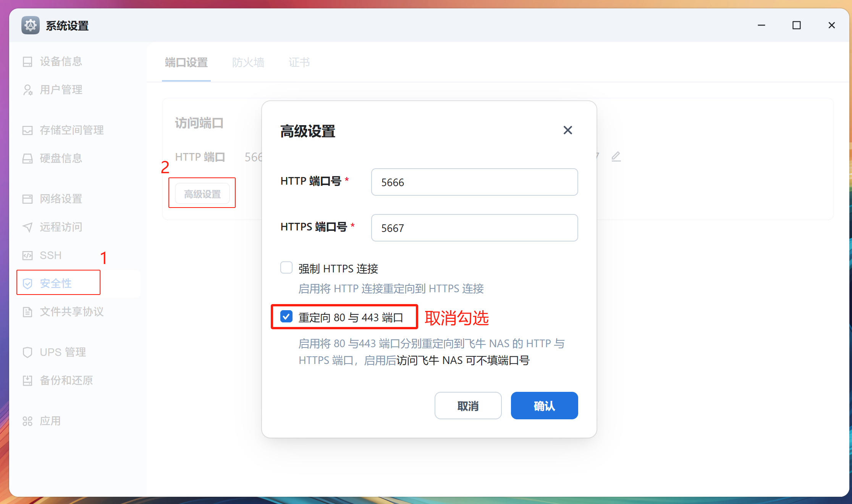This screenshot has width=852, height=504.
Task: View 硬盘信息 page
Action: (60, 158)
